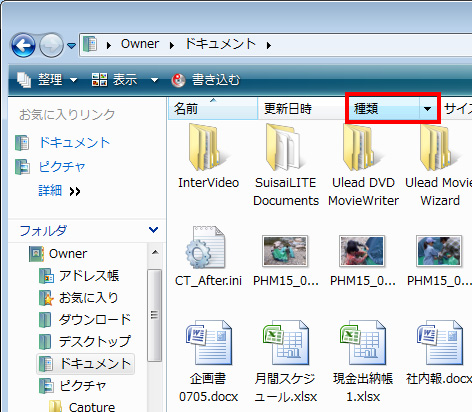Expand arrow after Owner in address bar
Viewport: 472px width, 412px height.
click(172, 45)
